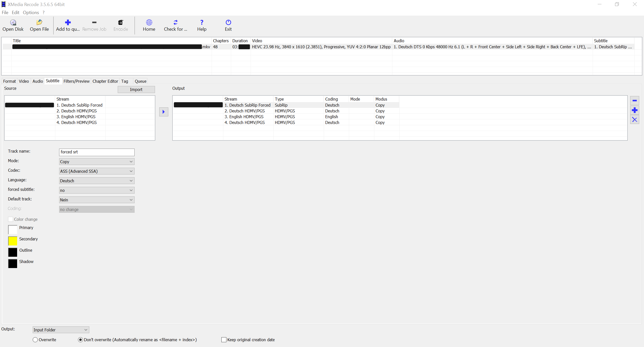Click the Import button
The image size is (644, 347).
136,90
